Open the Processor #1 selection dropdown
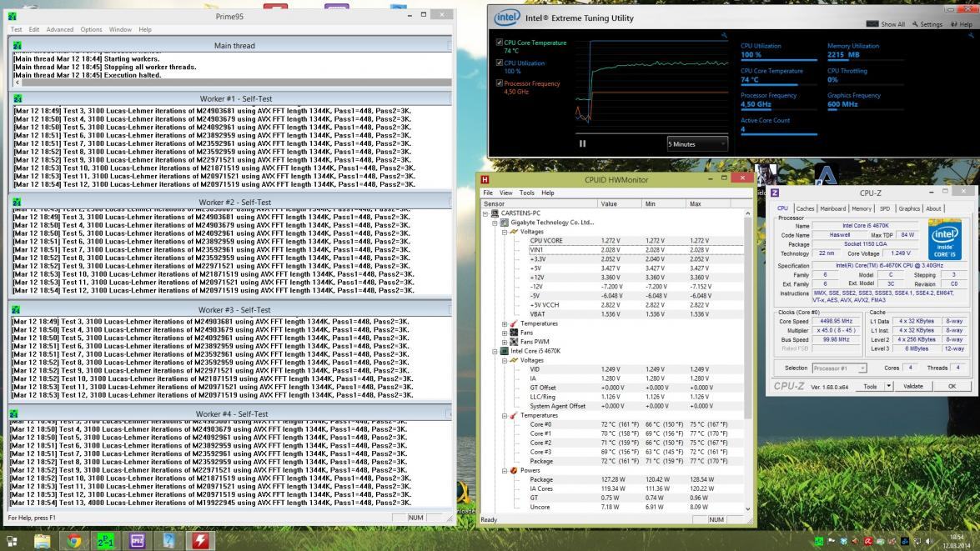The image size is (980, 551). [839, 368]
